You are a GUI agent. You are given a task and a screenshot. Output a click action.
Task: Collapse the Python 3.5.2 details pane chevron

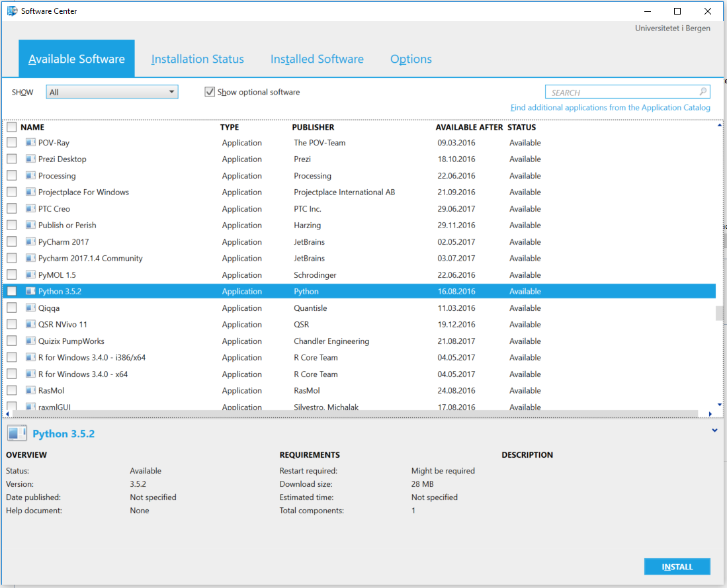pyautogui.click(x=714, y=431)
